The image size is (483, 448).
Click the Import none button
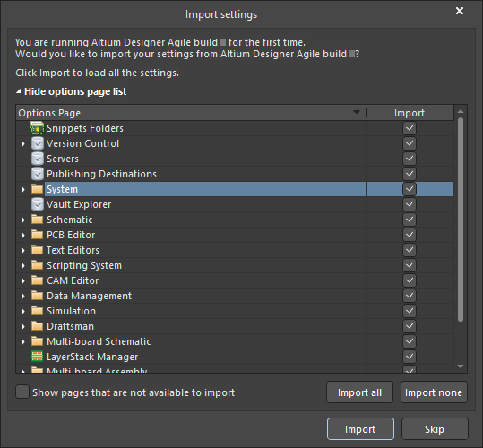click(x=434, y=392)
